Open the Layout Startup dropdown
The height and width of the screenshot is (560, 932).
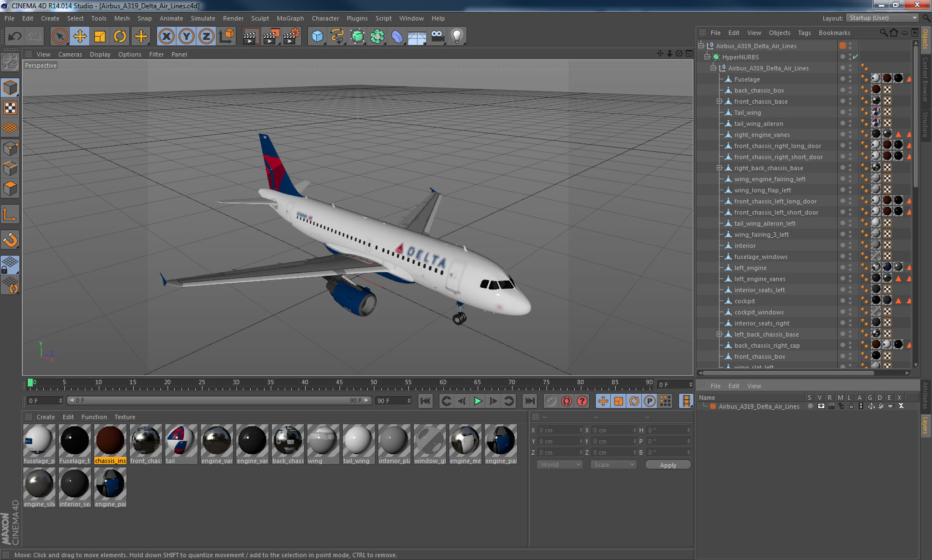coord(883,18)
